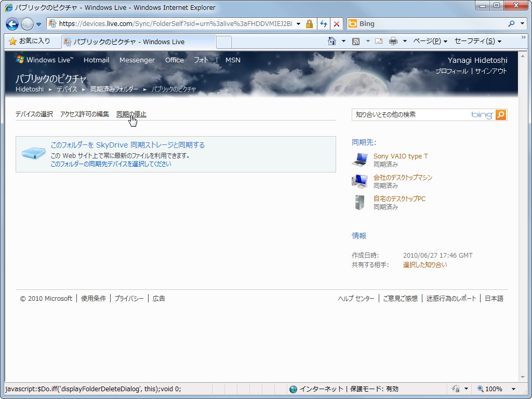The image size is (532, 399).
Task: Click the 選択した知り合い sharing link
Action: 425,265
